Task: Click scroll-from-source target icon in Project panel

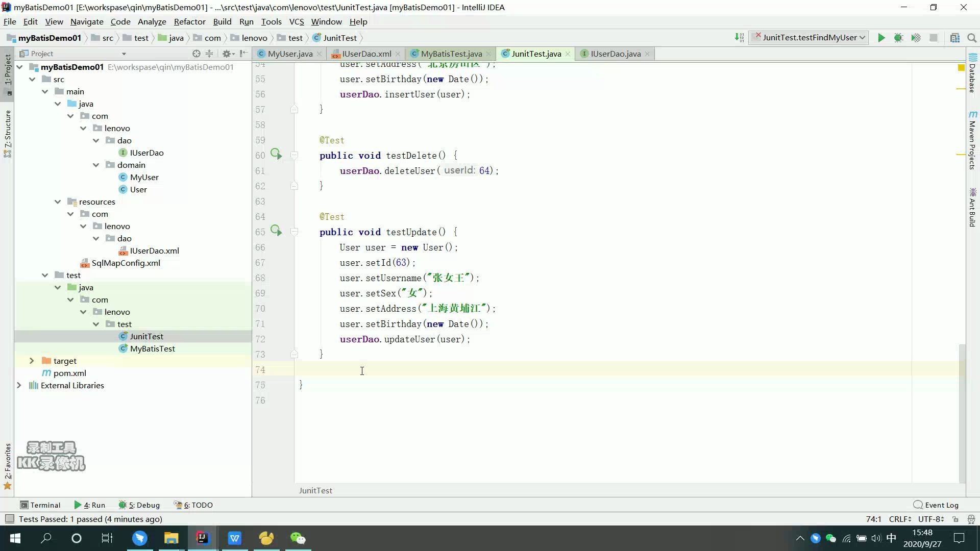Action: pos(196,54)
